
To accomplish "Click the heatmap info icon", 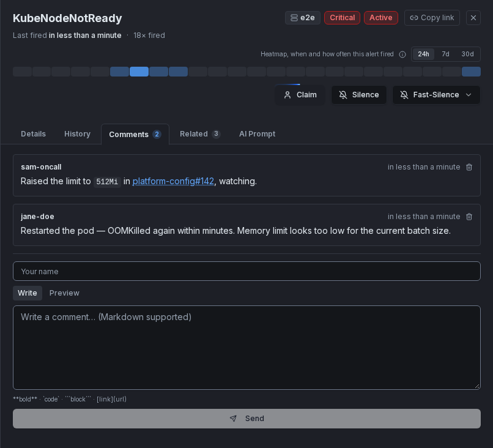I will click(x=402, y=54).
